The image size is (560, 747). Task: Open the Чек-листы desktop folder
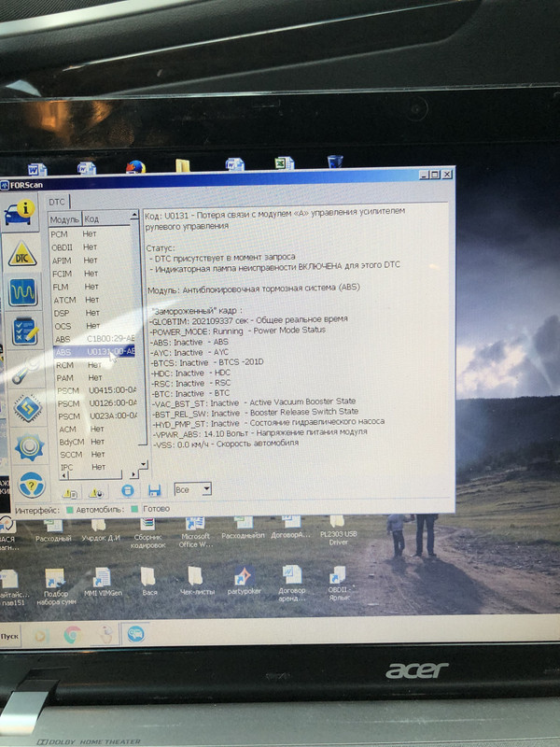pyautogui.click(x=196, y=582)
